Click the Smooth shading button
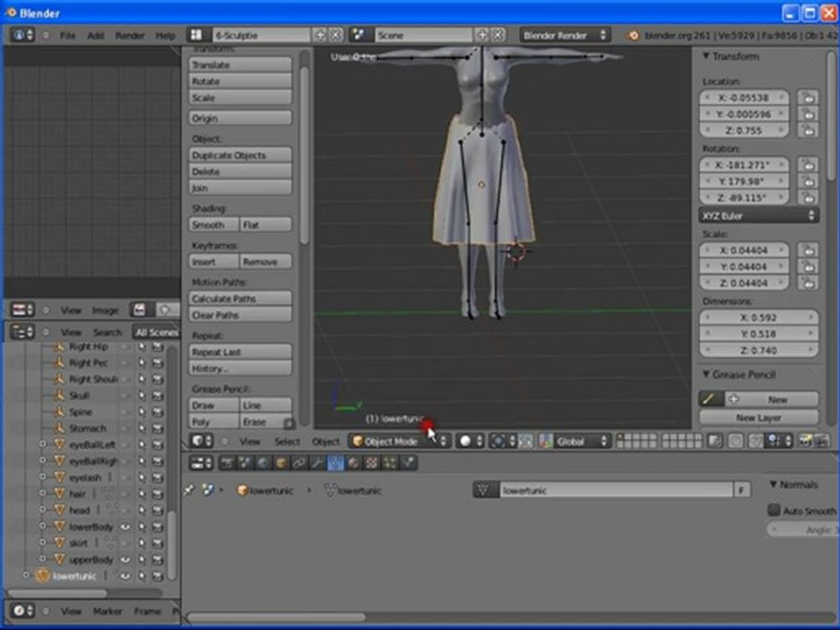 (x=214, y=225)
